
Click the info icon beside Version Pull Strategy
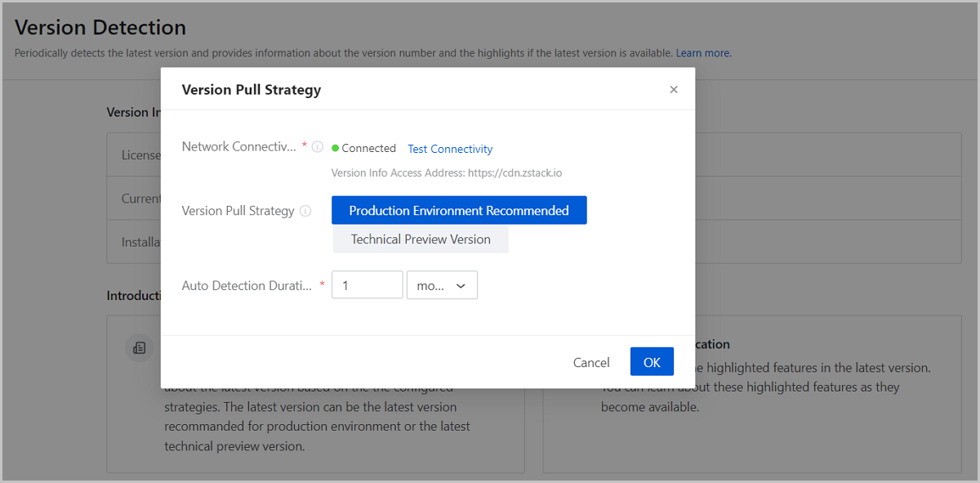coord(305,211)
